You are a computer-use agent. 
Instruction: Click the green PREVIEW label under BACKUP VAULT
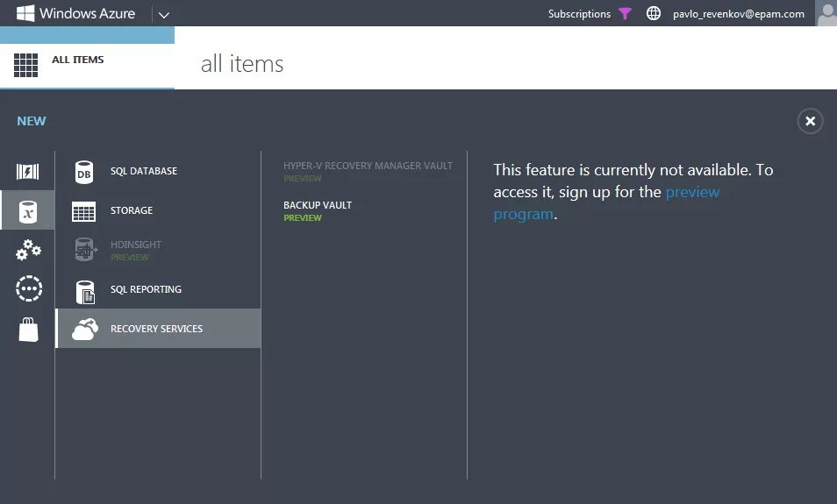(x=303, y=217)
